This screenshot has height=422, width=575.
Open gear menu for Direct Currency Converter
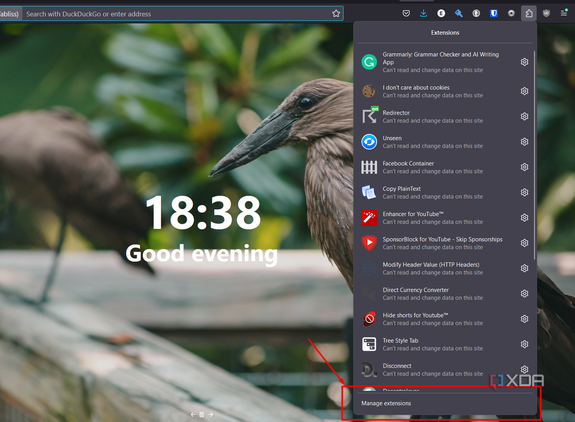(524, 293)
